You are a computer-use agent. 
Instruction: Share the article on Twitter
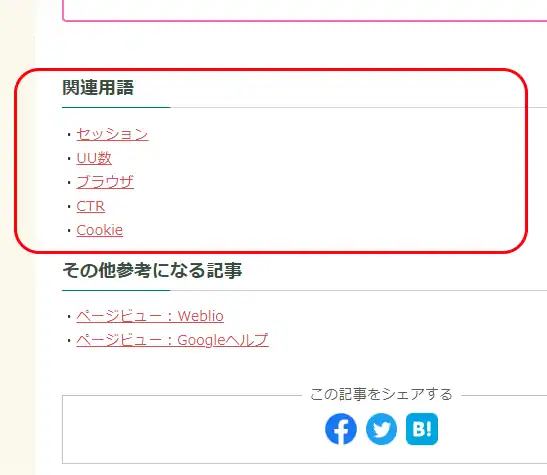click(x=381, y=429)
